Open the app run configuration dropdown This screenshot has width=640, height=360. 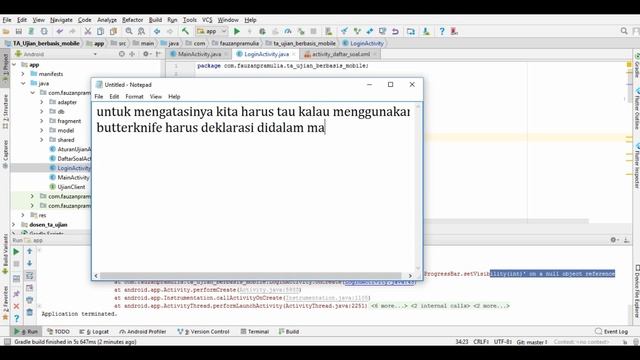point(211,31)
